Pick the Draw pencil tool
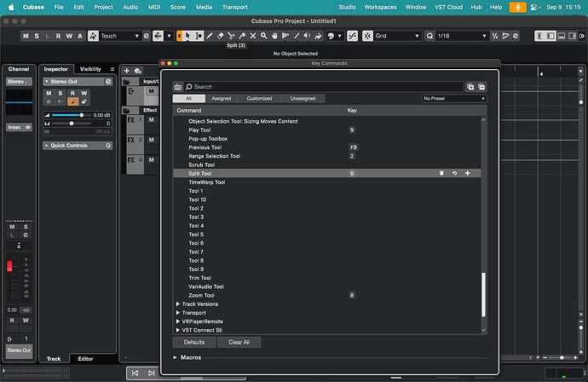Screen dimensions: 588x382 point(210,36)
